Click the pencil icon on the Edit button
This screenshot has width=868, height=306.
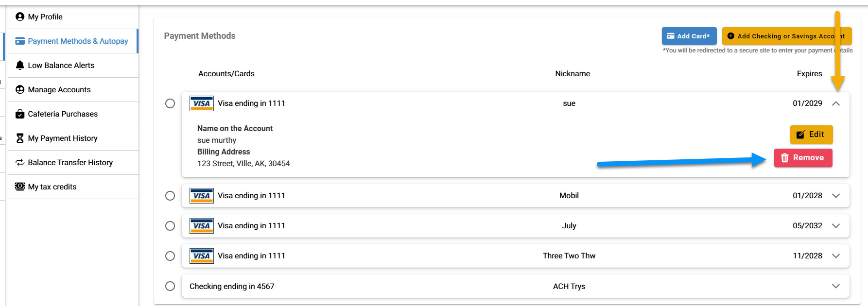click(x=799, y=135)
